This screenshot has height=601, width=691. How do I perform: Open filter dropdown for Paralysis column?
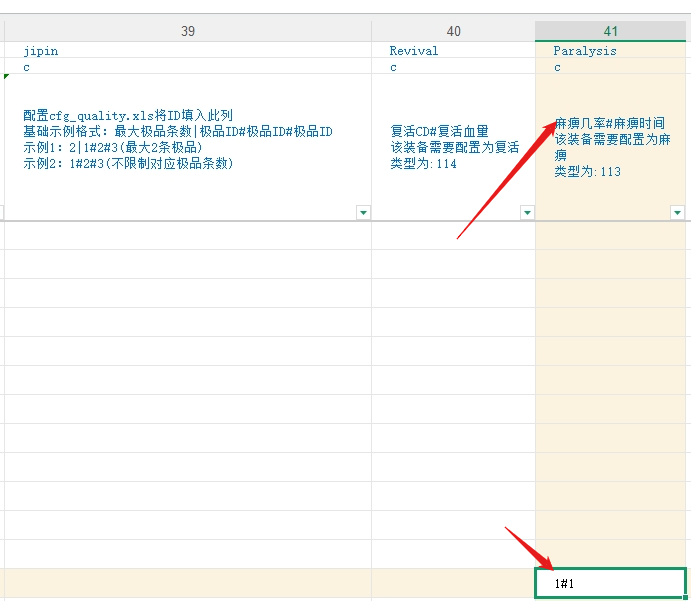point(677,212)
